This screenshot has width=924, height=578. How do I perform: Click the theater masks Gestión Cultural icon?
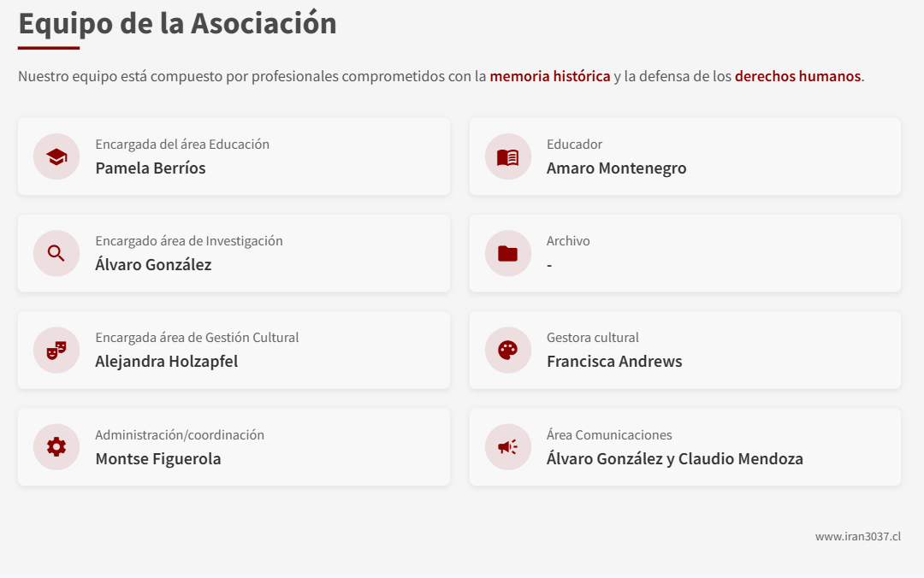[56, 350]
